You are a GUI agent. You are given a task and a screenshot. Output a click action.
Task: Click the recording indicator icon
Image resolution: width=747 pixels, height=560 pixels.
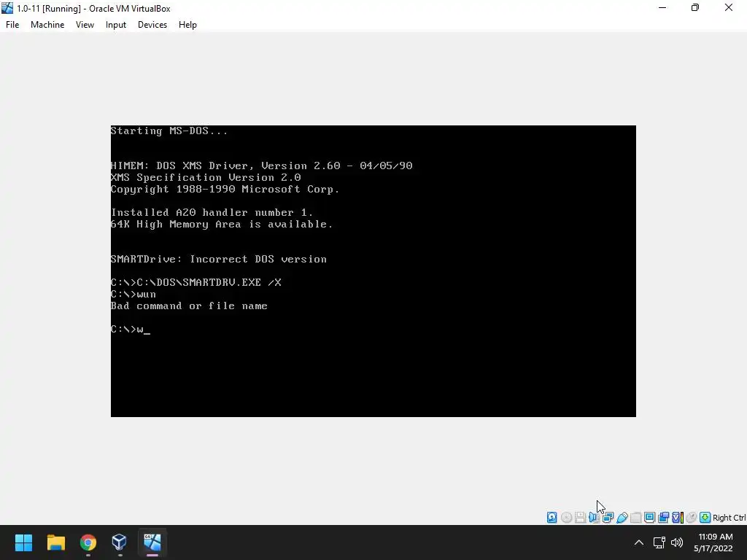pos(663,517)
